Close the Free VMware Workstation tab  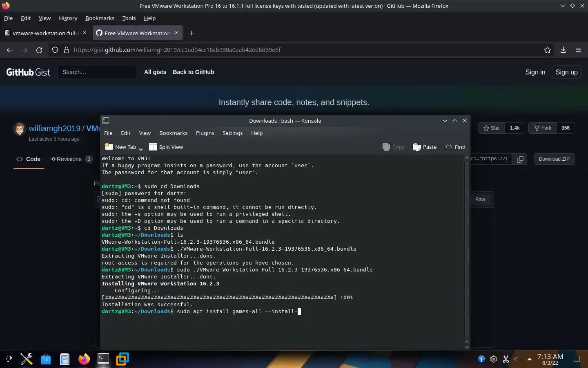click(176, 33)
